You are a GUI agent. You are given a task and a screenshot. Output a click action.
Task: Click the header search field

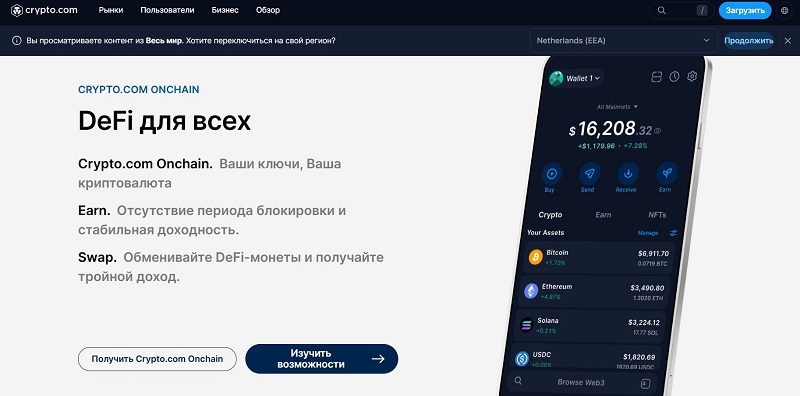682,10
